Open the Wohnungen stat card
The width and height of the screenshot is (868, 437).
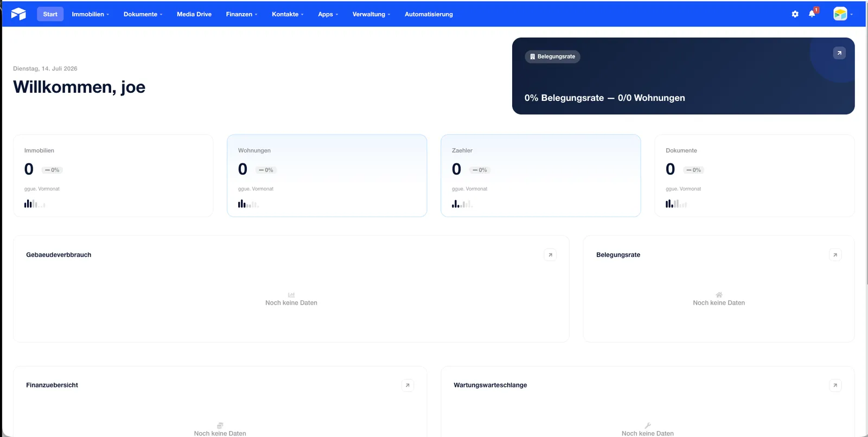click(327, 176)
